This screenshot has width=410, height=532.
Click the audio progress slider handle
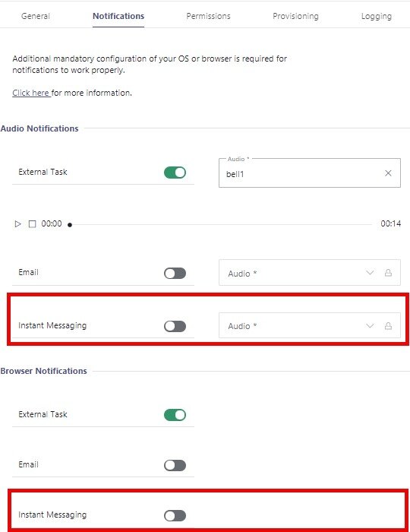70,225
